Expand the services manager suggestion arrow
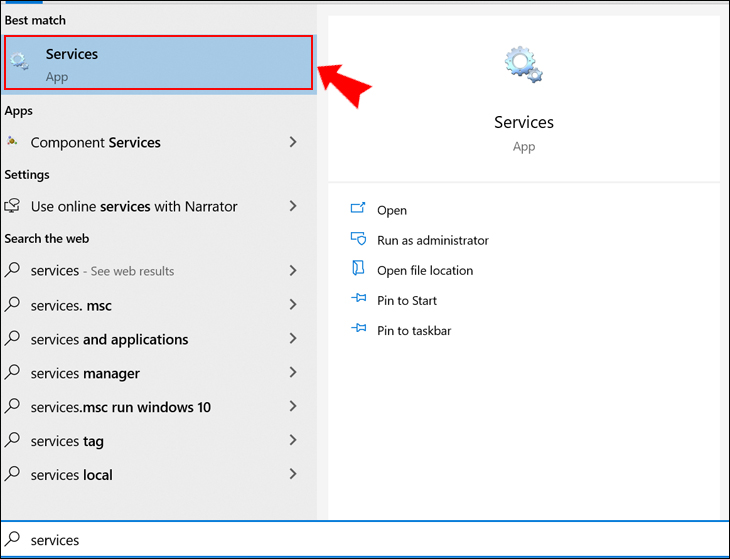 (x=293, y=372)
